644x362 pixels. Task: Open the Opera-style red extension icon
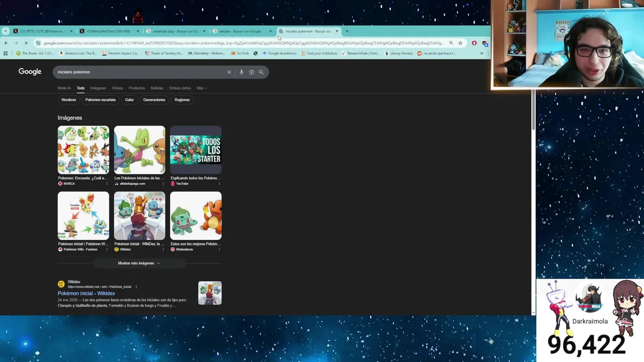tap(474, 43)
